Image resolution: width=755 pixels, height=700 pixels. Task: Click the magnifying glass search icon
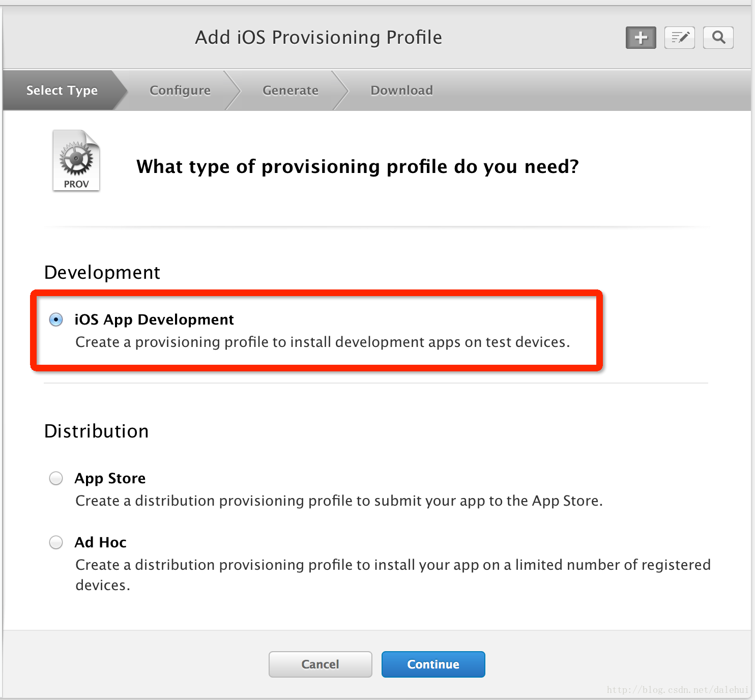[x=718, y=38]
